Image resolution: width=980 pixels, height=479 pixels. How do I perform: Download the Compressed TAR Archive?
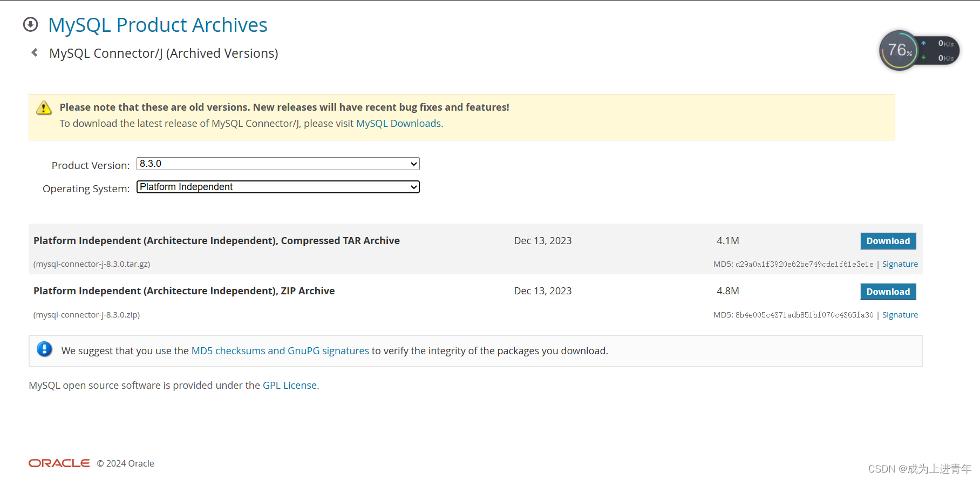(x=888, y=241)
